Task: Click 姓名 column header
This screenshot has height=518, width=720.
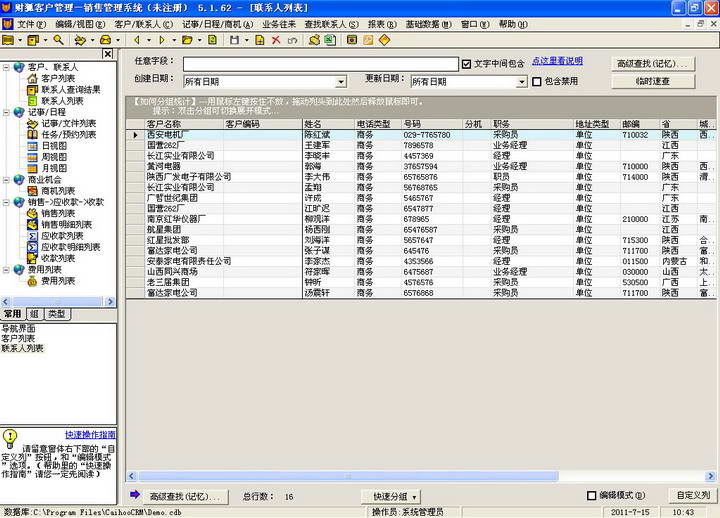Action: [x=328, y=124]
